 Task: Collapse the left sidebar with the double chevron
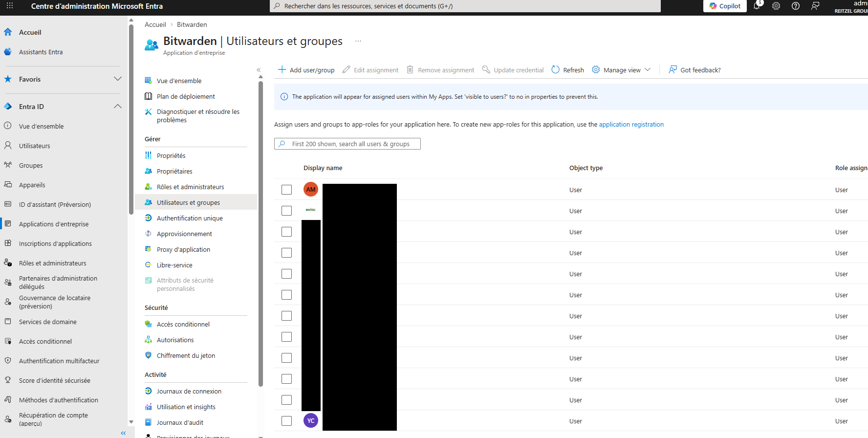[123, 433]
